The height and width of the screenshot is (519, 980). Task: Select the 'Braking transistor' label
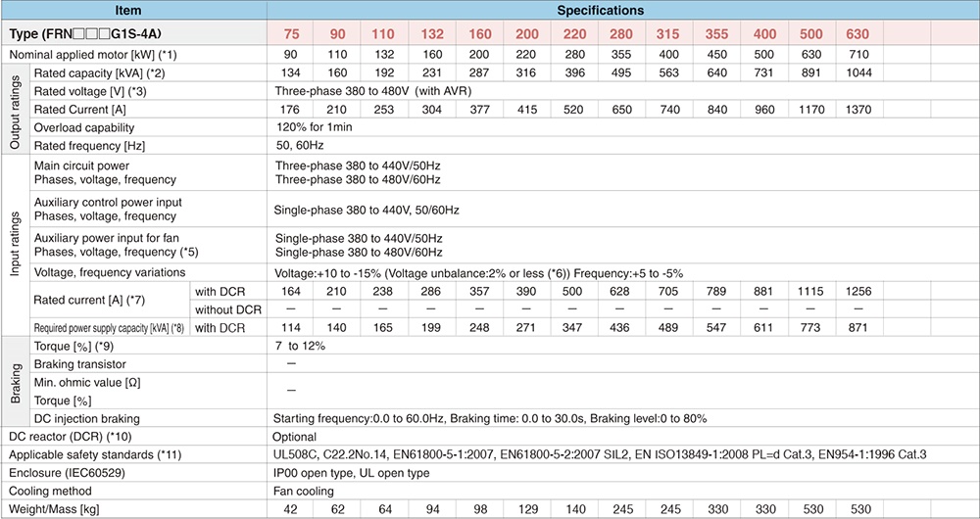click(80, 364)
